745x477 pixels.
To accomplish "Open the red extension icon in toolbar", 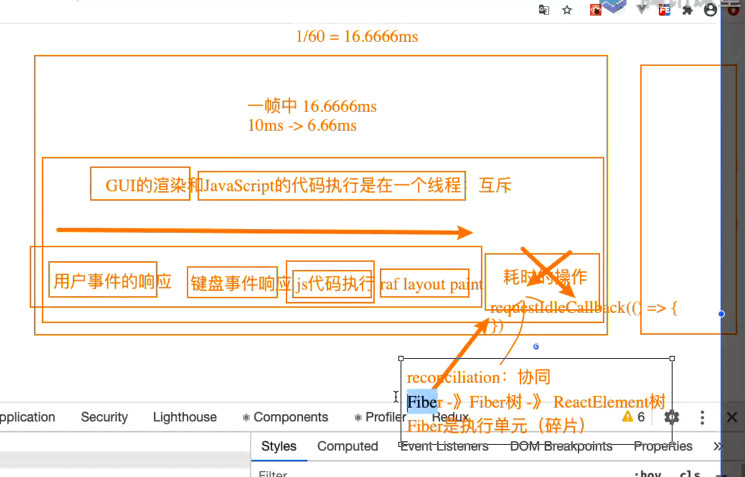I will 595,10.
